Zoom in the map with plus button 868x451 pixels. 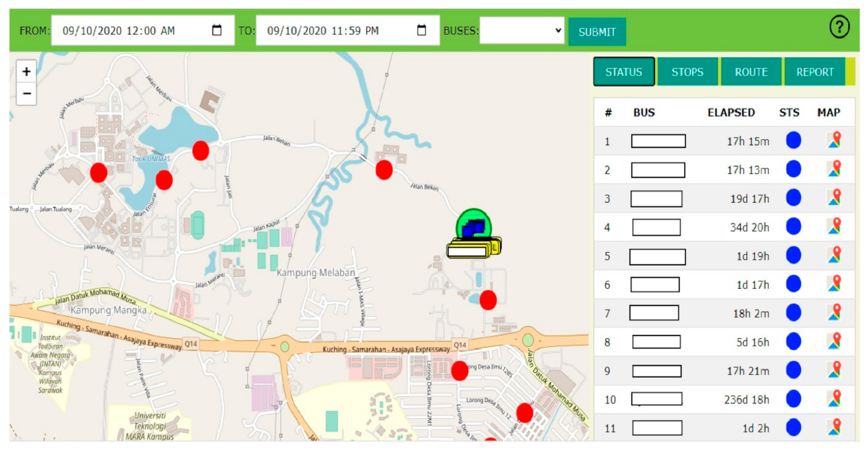pos(27,72)
